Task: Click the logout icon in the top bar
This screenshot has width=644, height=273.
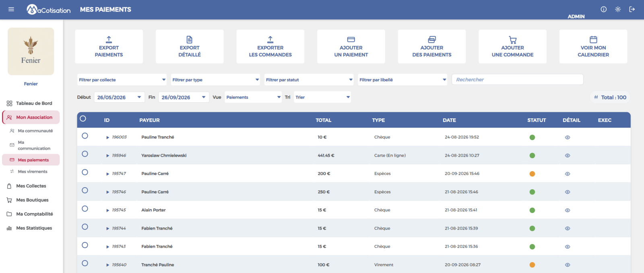Action: [632, 9]
